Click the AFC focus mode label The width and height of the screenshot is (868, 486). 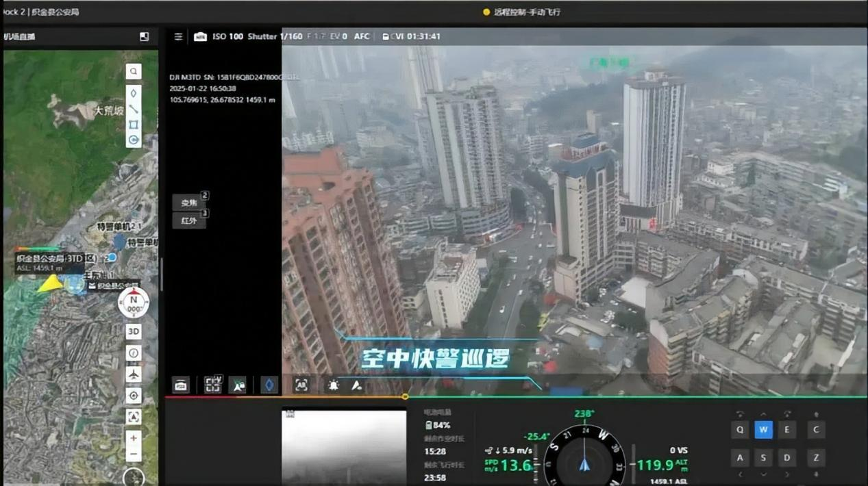[362, 36]
